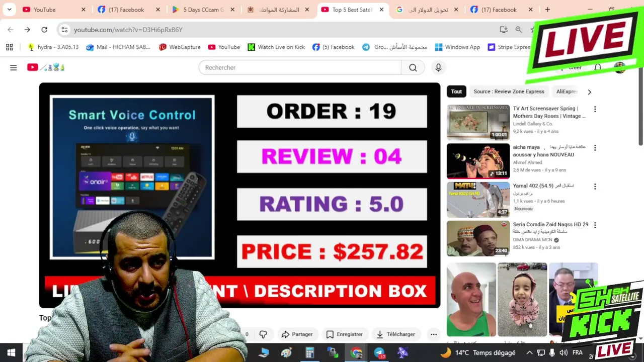The image size is (644, 362).
Task: Go forward with the browser forward arrow
Action: 27,30
